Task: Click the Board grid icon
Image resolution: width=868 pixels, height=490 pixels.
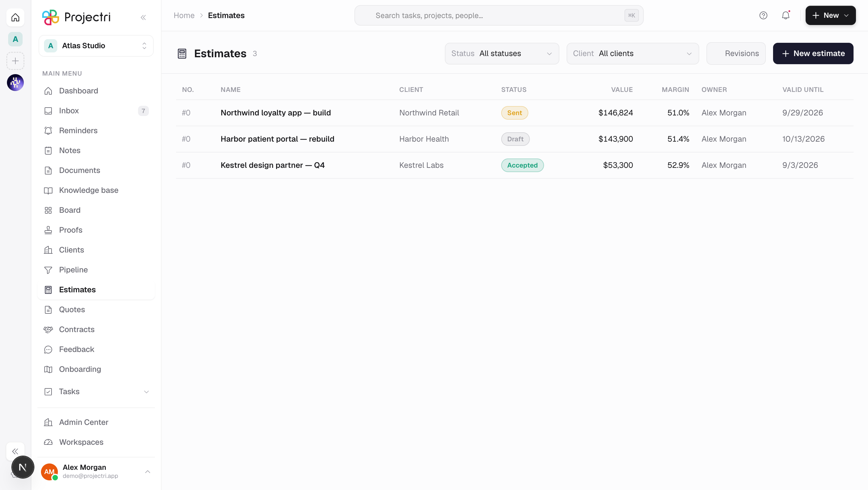Action: (48, 210)
